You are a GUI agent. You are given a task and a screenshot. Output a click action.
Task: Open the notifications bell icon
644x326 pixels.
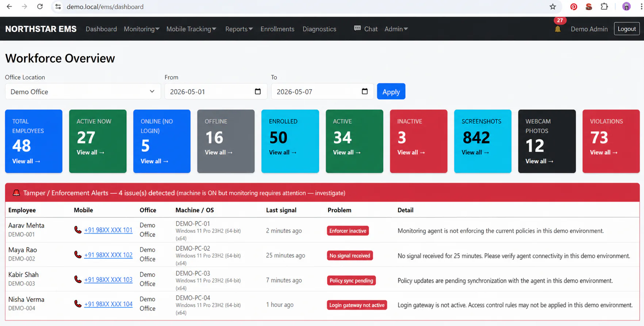click(x=557, y=29)
